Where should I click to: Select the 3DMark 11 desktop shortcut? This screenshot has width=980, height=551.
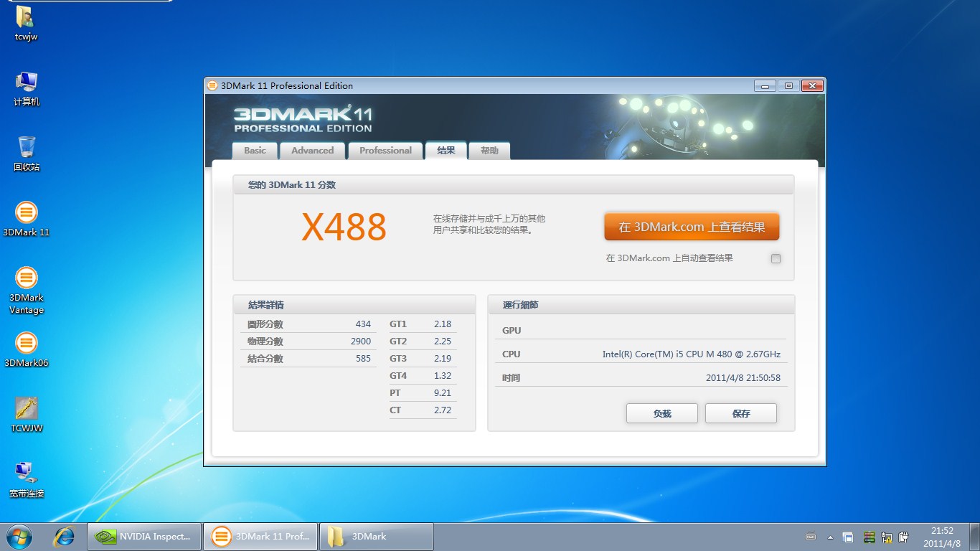26,219
